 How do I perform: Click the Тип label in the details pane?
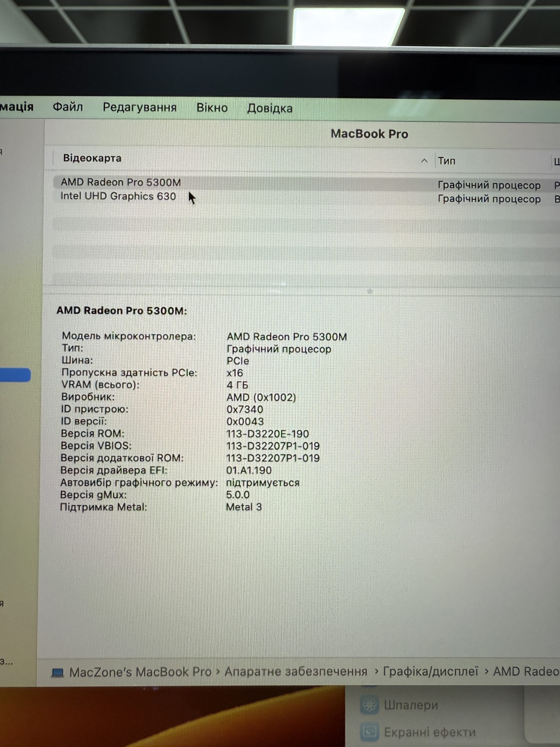[72, 348]
